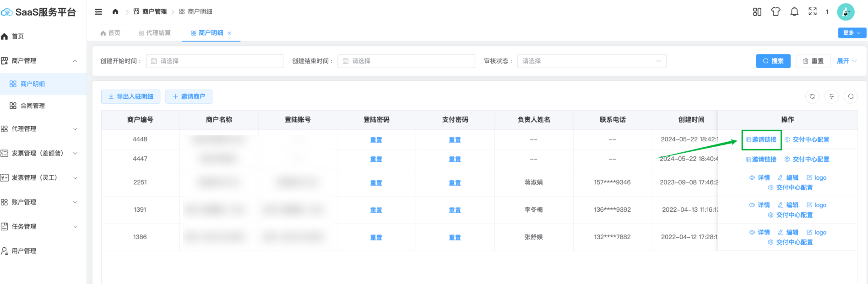This screenshot has width=868, height=288.
Task: Click the sidebar collapse hamburger icon
Action: [98, 12]
